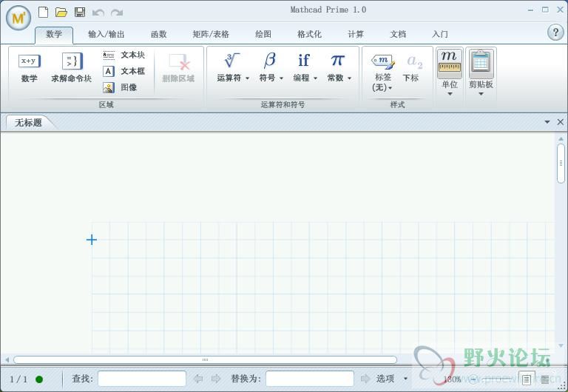Screen dimensions: 568x392
Task: Insert a solve block (求解命令块)
Action: click(72, 68)
